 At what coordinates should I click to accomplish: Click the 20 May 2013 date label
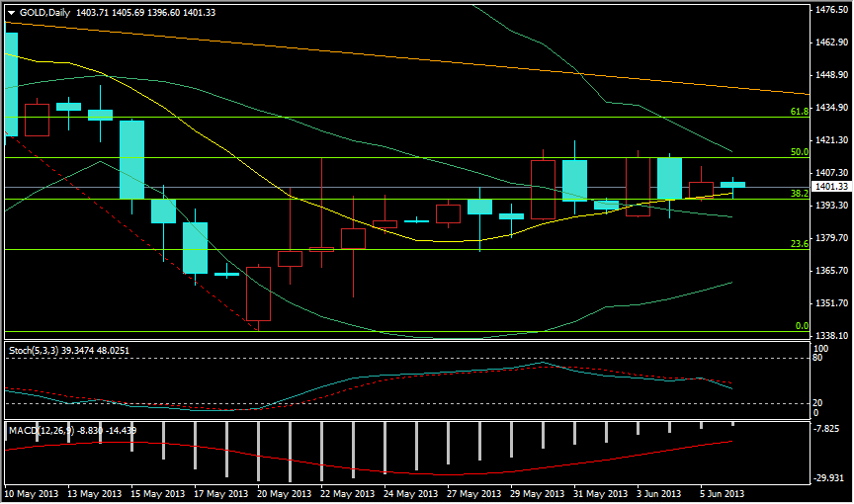[284, 494]
